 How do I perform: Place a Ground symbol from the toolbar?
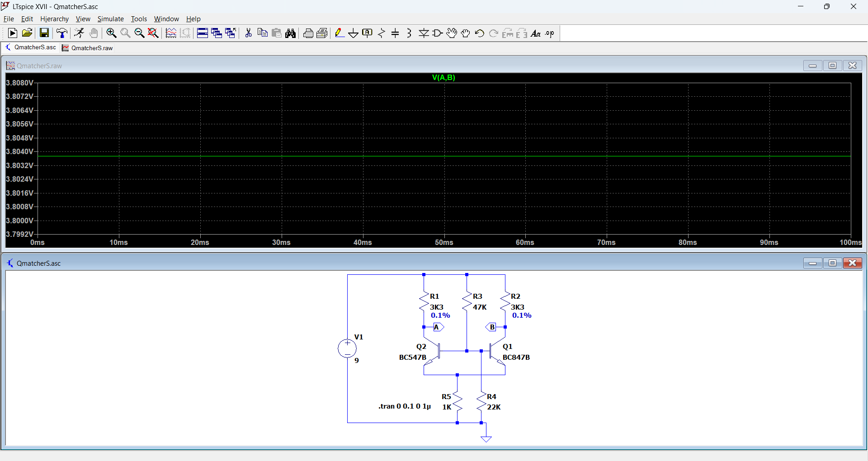[x=354, y=33]
